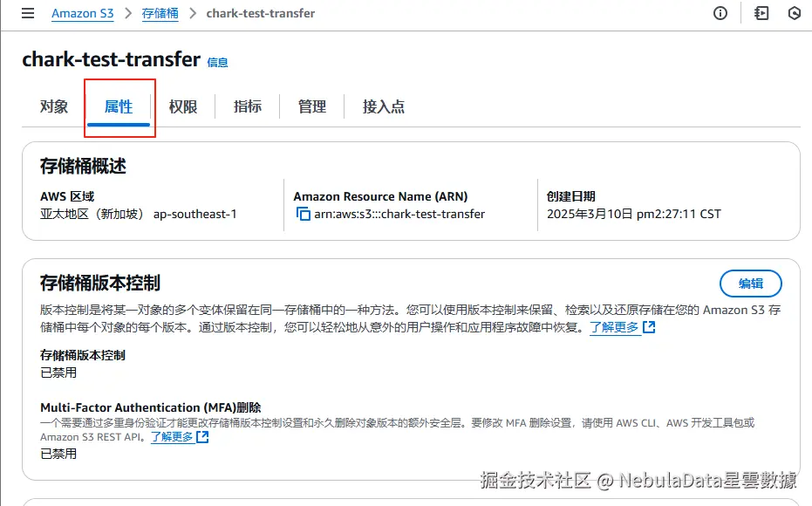This screenshot has width=812, height=506.
Task: Open 了解更多 link in versioning description
Action: tap(614, 327)
